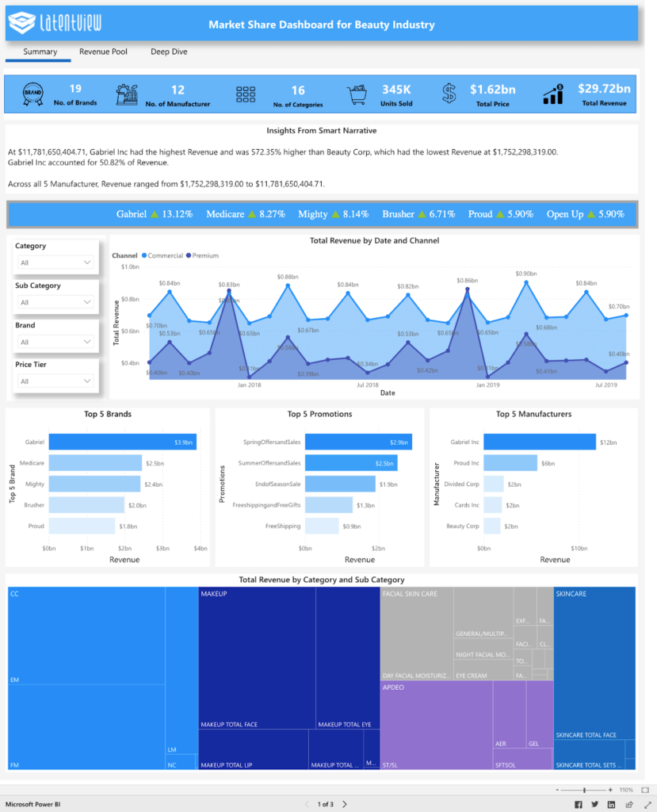Click the 345K Units Sold value
This screenshot has width=657, height=812.
pos(396,90)
